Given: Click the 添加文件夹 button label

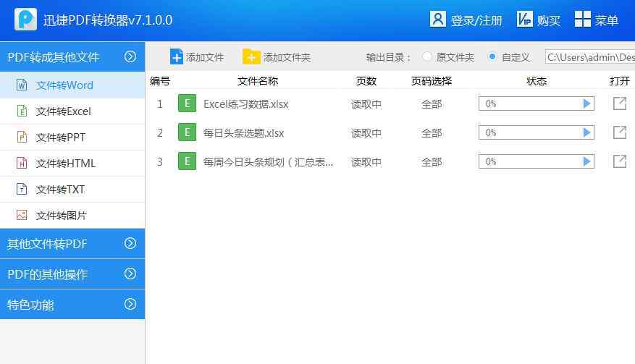Looking at the screenshot, I should pyautogui.click(x=287, y=57).
